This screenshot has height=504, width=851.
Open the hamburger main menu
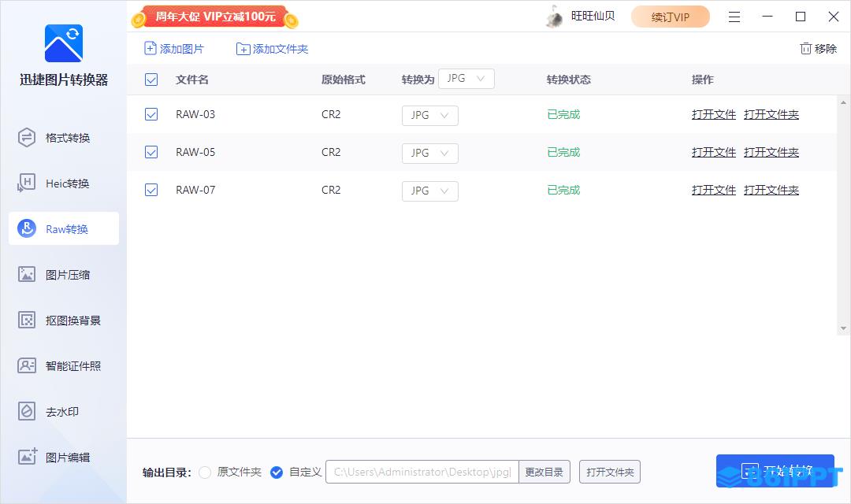734,17
